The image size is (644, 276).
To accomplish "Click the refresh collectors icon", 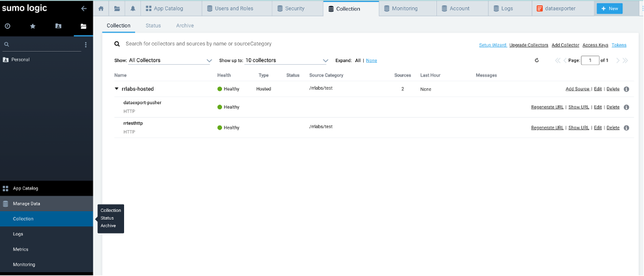I will click(536, 60).
